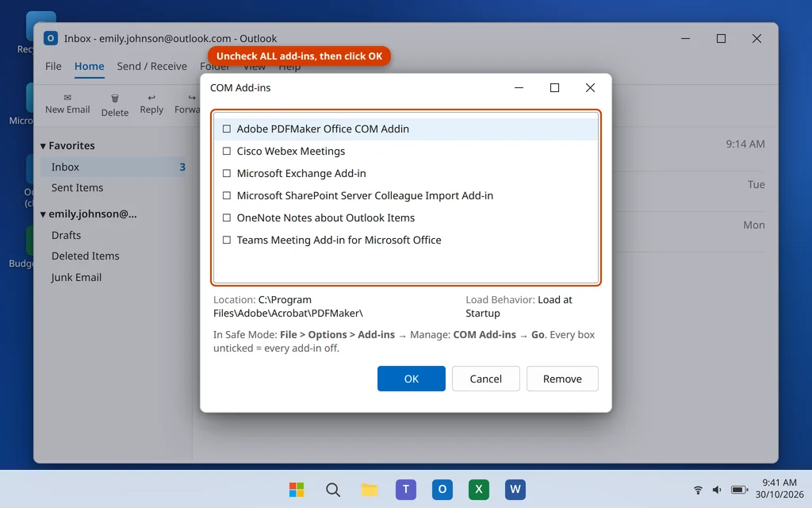Click the Outlook taskbar icon

coord(442,489)
